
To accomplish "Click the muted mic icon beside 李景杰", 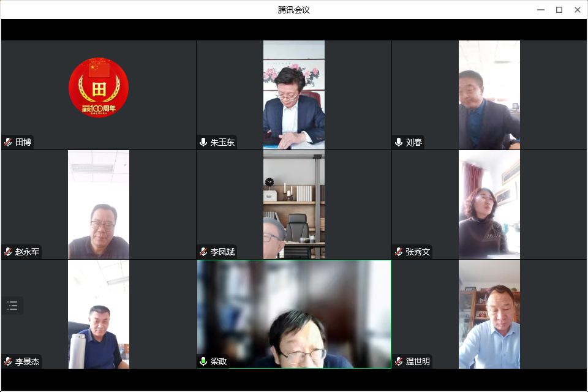I will (x=9, y=361).
